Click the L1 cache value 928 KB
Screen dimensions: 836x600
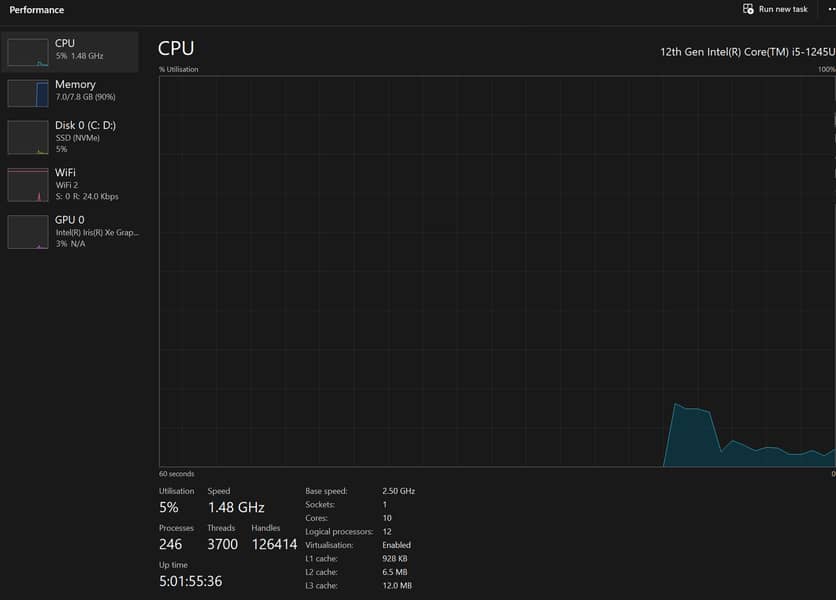tap(395, 558)
